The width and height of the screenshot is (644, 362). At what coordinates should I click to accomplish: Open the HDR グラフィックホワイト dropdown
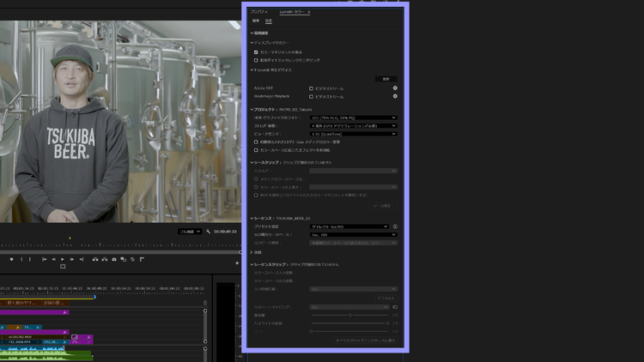353,118
